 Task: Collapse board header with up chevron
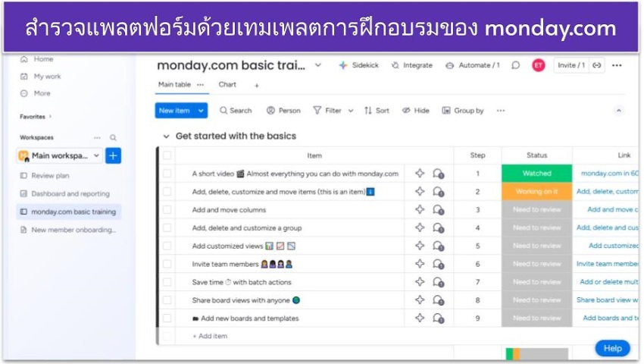[618, 111]
